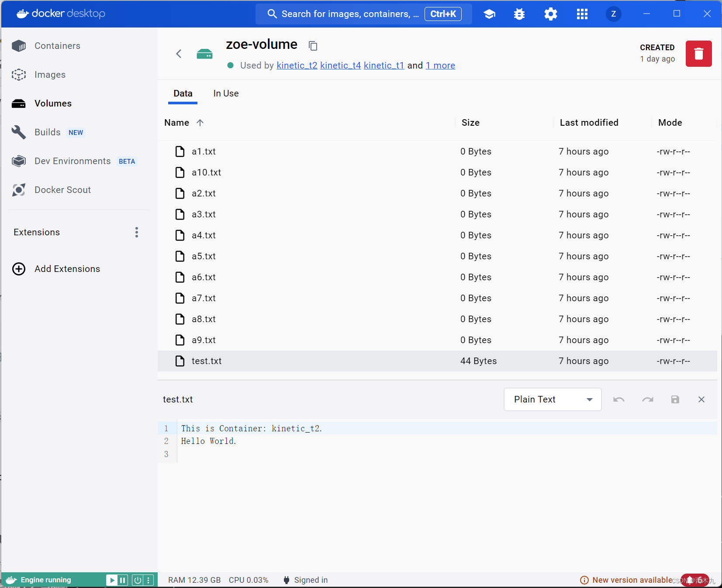722x588 pixels.
Task: Focus the search images, containers field
Action: tap(363, 14)
